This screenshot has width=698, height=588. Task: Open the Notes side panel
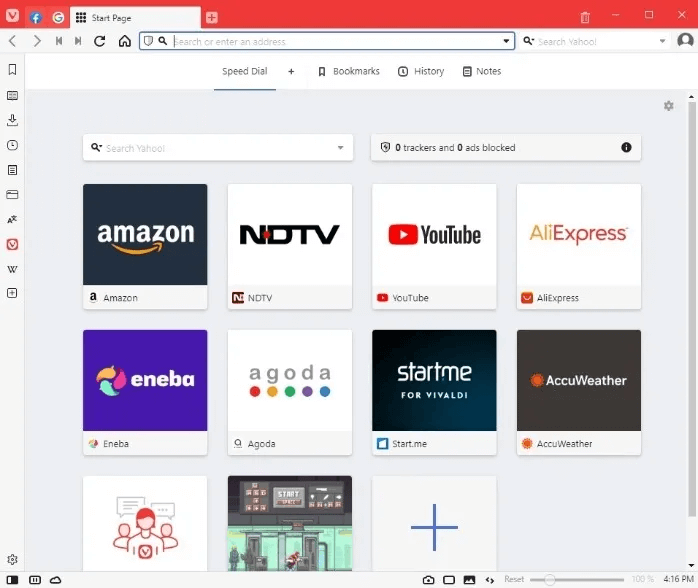pos(12,170)
